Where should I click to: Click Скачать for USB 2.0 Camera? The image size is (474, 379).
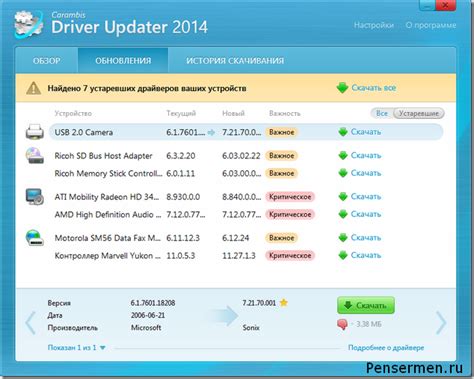pos(366,132)
